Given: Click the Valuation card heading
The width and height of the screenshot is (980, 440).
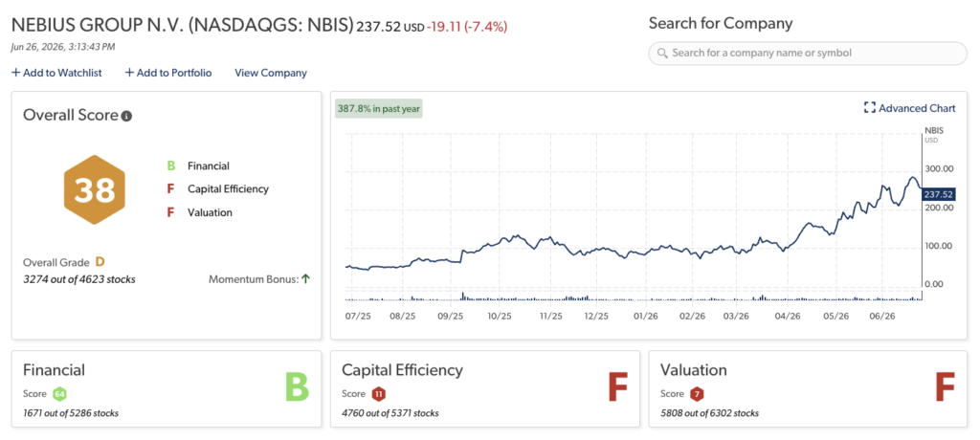Looking at the screenshot, I should click(x=694, y=370).
